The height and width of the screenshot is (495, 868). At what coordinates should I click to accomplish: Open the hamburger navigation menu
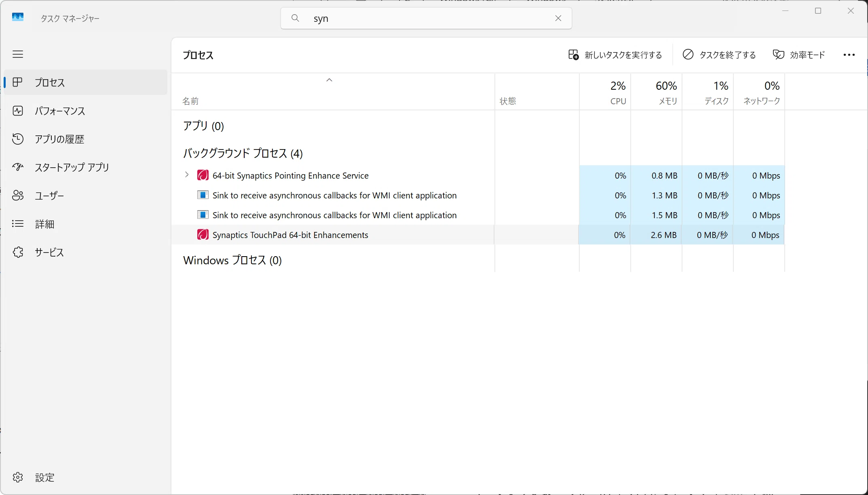click(x=18, y=54)
